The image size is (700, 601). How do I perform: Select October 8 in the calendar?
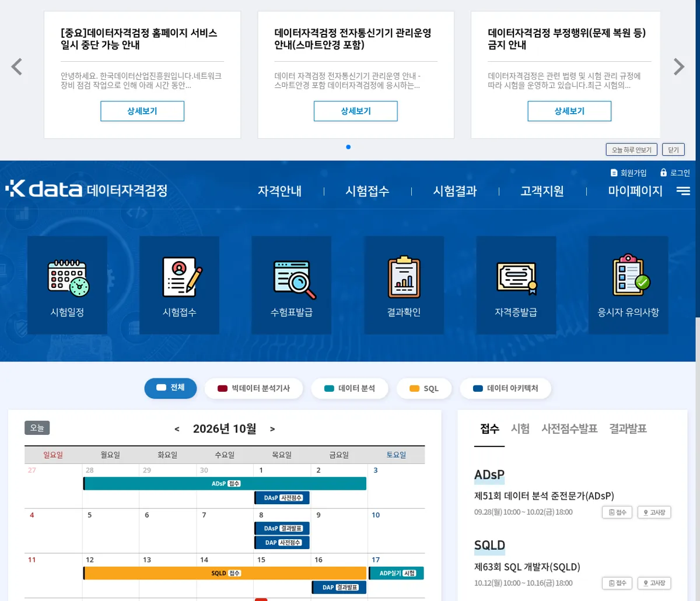261,515
